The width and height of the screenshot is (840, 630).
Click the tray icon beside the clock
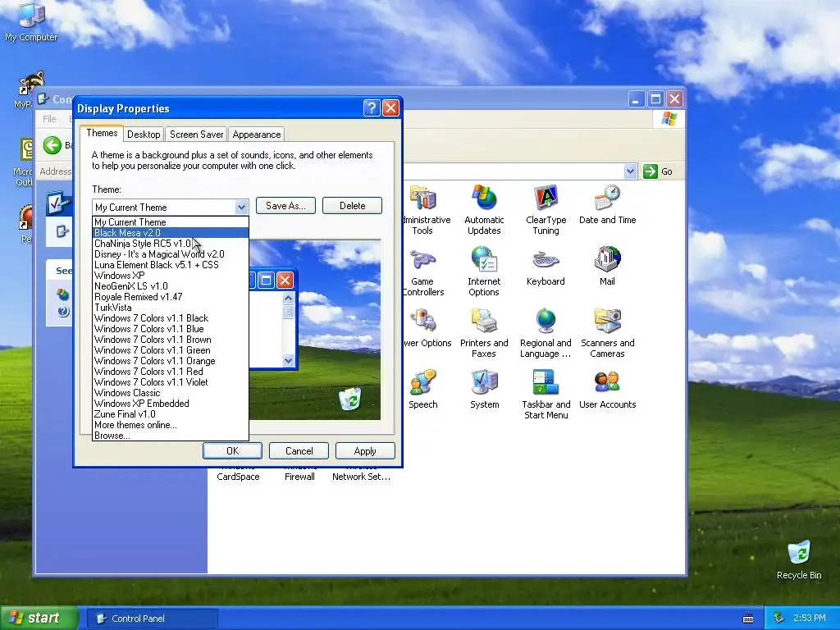pos(779,618)
